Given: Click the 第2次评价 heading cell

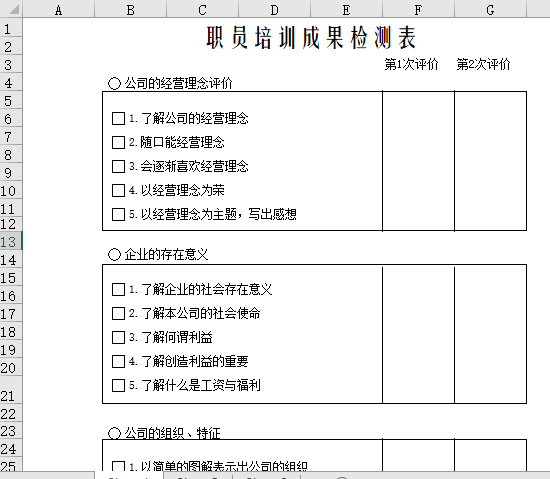Looking at the screenshot, I should point(483,65).
